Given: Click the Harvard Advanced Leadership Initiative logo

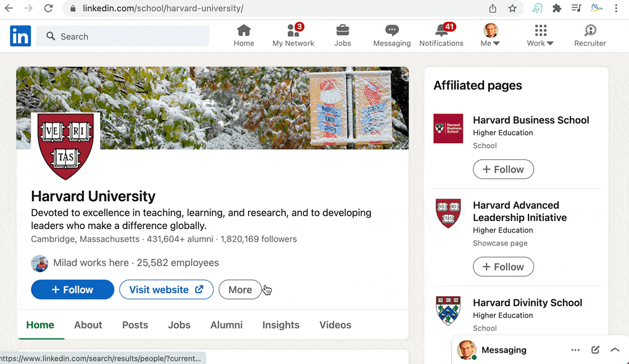Looking at the screenshot, I should [x=448, y=213].
